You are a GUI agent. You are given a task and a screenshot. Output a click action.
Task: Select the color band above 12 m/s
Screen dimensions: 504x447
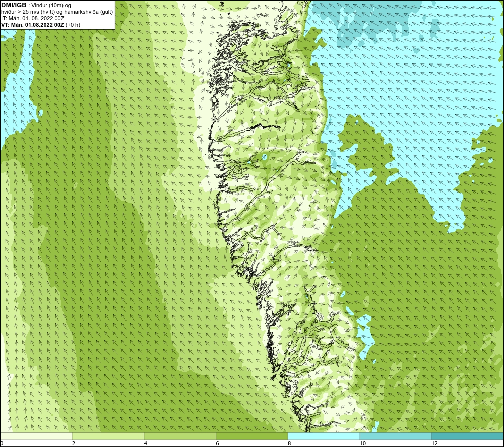click(x=468, y=436)
